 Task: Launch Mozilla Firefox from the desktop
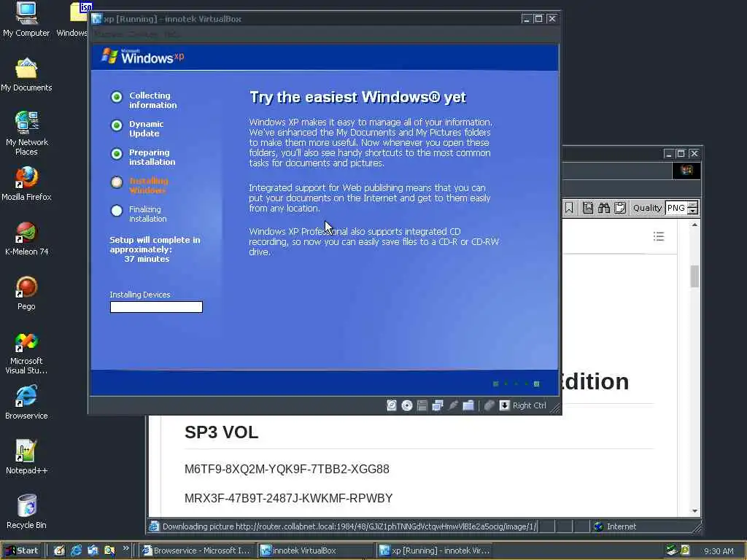(26, 184)
